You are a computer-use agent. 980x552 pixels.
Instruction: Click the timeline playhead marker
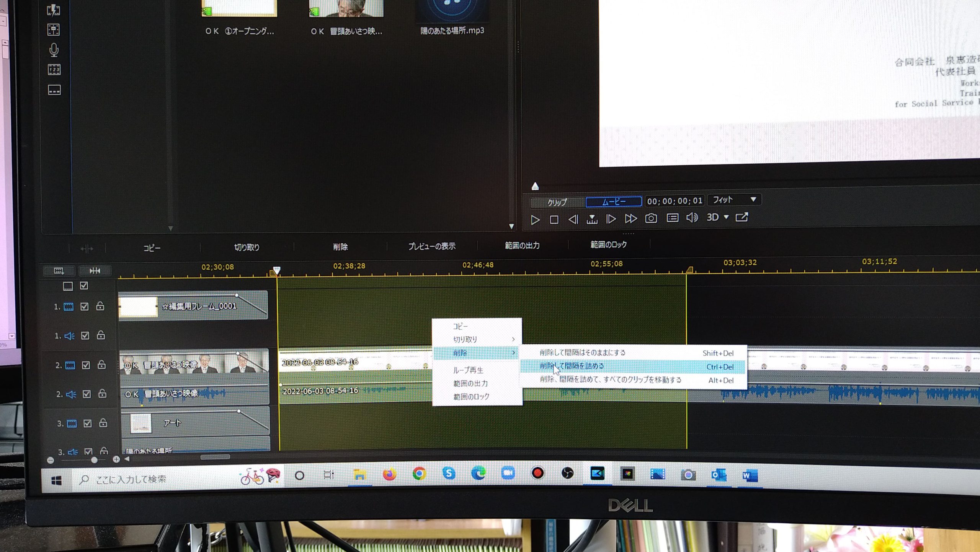point(276,271)
